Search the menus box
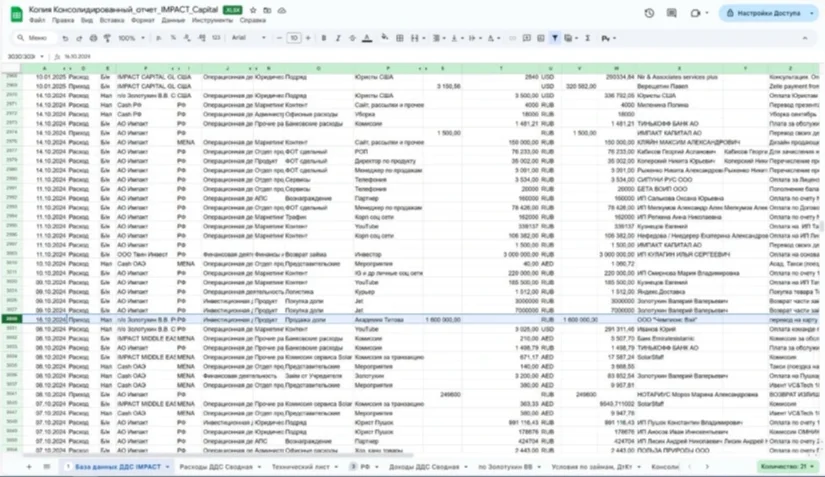The width and height of the screenshot is (825, 477). pos(33,38)
